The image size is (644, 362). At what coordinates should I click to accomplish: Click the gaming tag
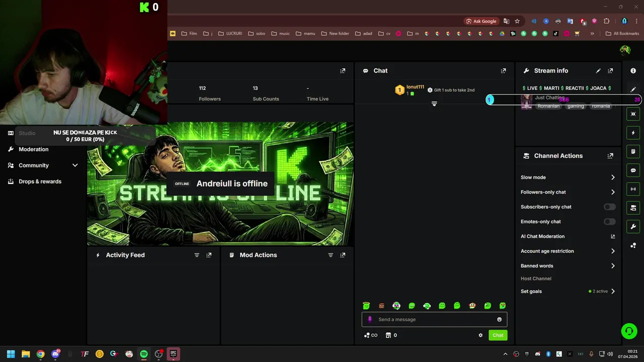click(x=576, y=106)
